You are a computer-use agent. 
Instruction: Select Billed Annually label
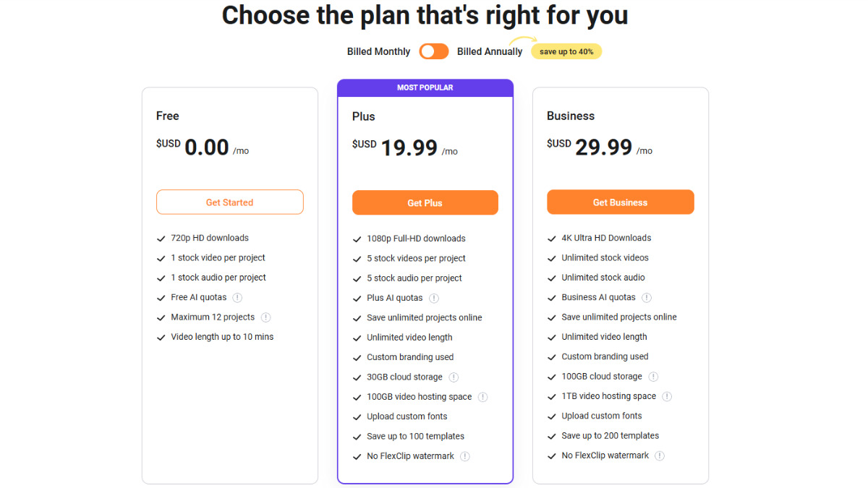click(490, 51)
